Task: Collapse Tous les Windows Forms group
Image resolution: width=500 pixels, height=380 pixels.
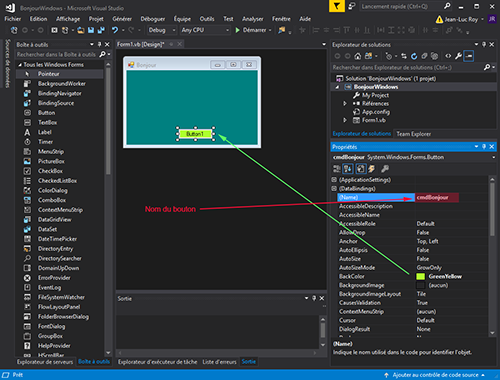Action: (x=20, y=65)
